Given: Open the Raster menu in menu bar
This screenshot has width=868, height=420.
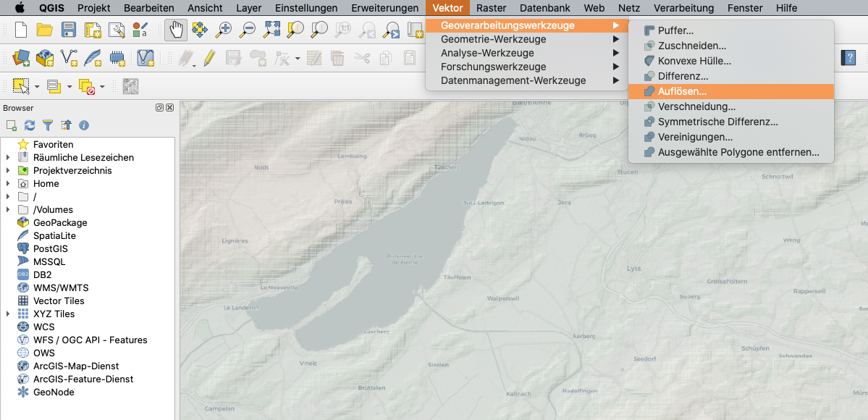Looking at the screenshot, I should 491,8.
